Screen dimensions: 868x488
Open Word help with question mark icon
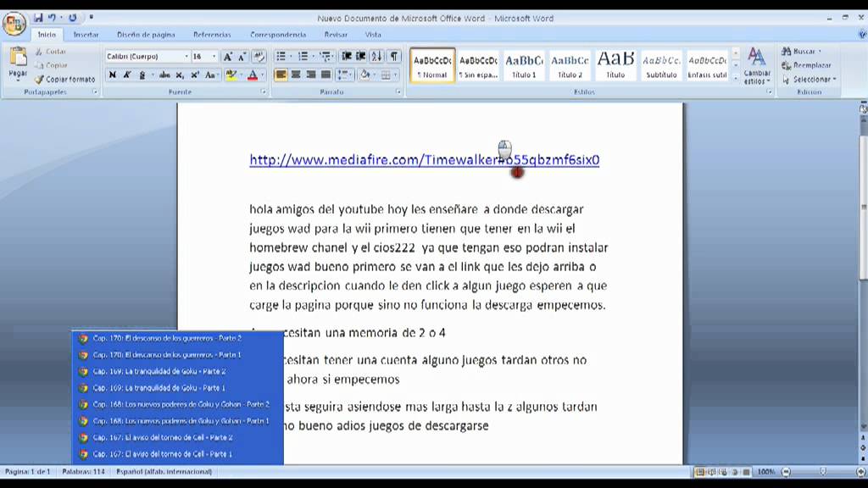click(x=862, y=34)
